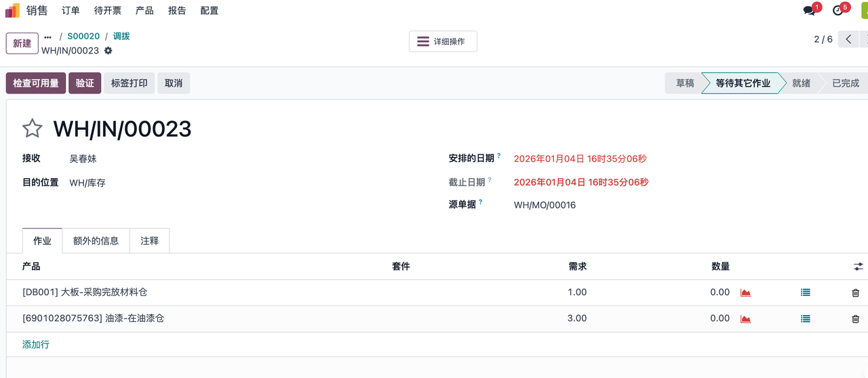Screen dimensions: 868x378
Task: Delete the 油漆-在油漆仓 line
Action: click(x=855, y=318)
